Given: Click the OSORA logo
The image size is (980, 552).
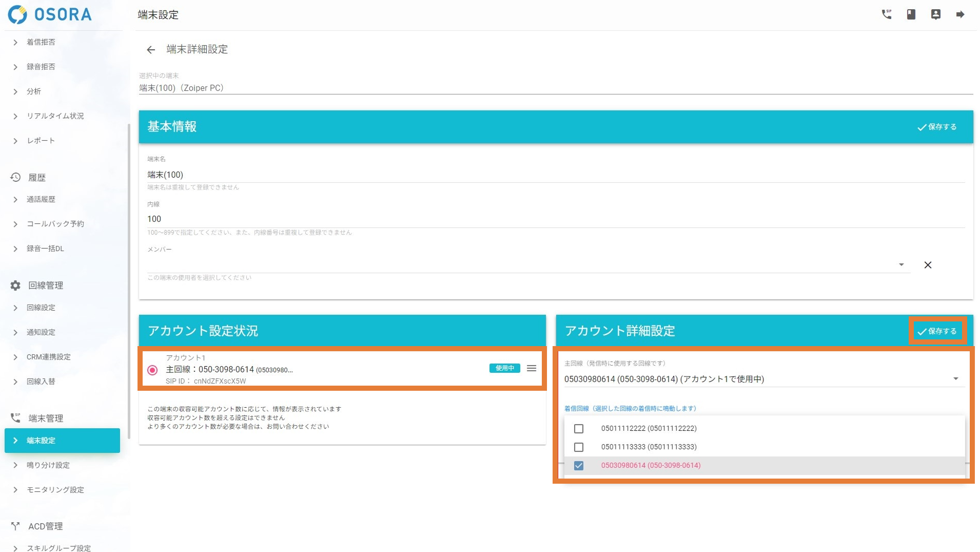Looking at the screenshot, I should point(50,14).
